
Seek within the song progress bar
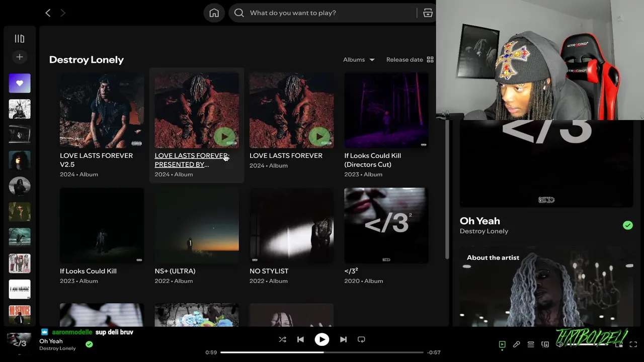(x=322, y=352)
